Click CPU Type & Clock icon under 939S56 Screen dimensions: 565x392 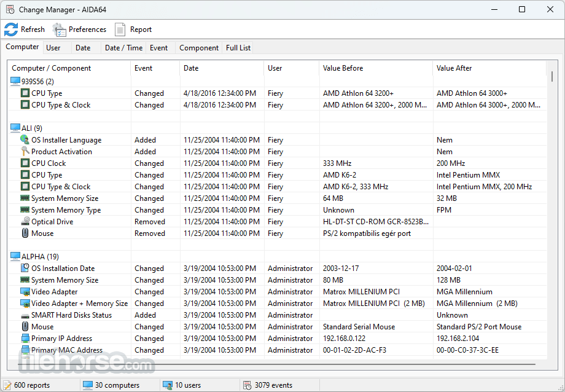coord(25,104)
